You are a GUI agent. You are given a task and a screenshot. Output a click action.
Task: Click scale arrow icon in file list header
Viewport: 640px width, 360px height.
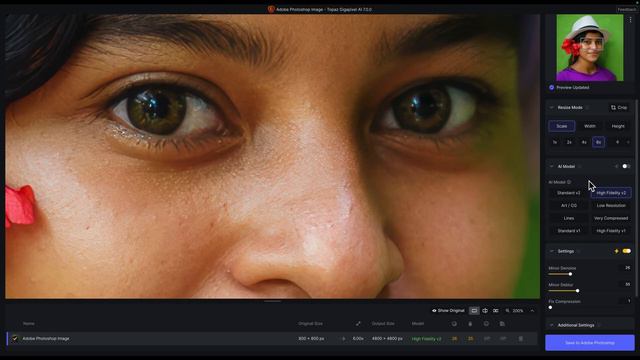358,324
